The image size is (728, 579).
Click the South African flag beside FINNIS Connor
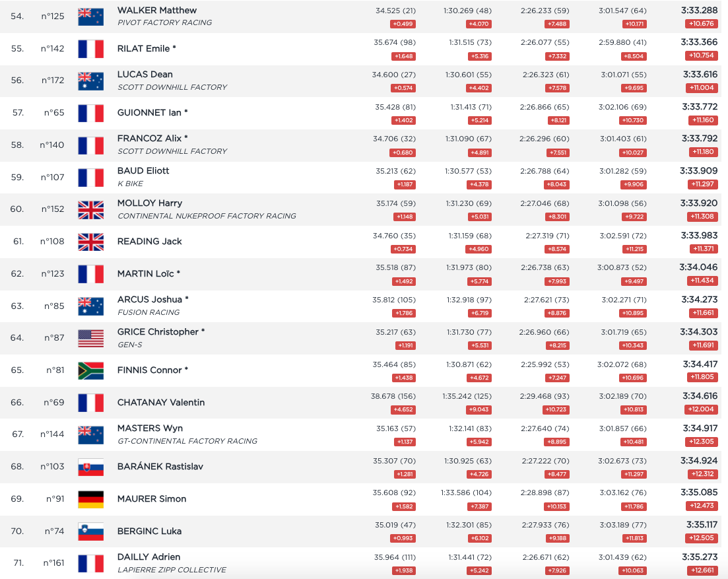click(90, 370)
